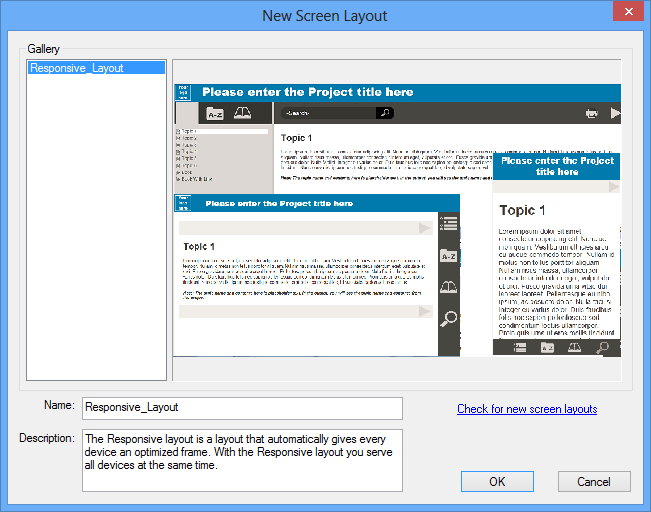This screenshot has height=512, width=651.
Task: Click the glossary icon in mobile preview bottom bar
Action: (575, 347)
